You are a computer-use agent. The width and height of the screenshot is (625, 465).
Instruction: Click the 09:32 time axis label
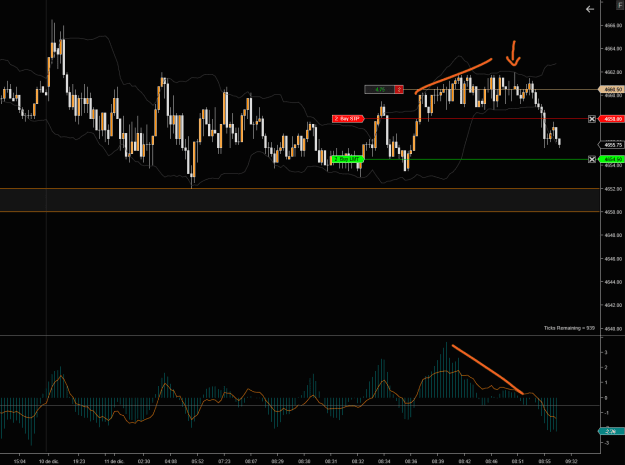pyautogui.click(x=571, y=461)
